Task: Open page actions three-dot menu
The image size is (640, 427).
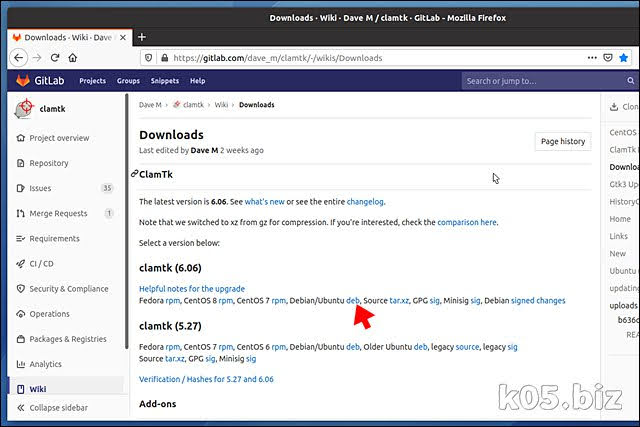Action: (592, 58)
